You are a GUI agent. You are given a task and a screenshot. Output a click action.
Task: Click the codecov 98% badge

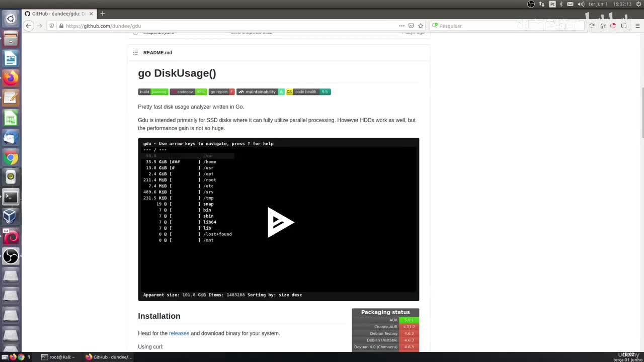click(188, 92)
